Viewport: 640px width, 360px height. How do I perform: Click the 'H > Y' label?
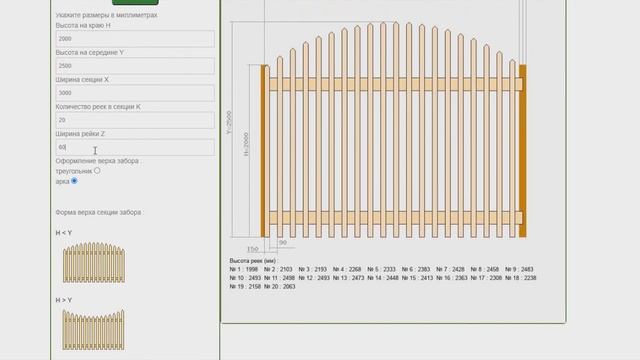64,300
